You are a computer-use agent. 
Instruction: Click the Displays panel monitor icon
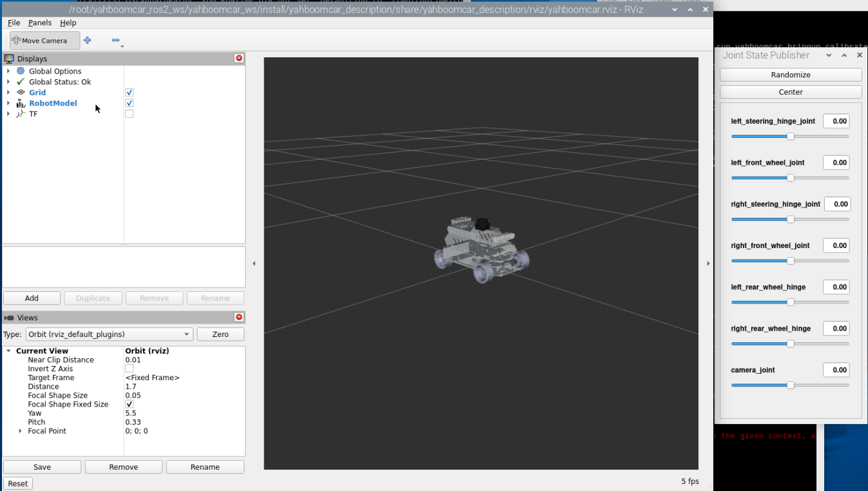9,59
